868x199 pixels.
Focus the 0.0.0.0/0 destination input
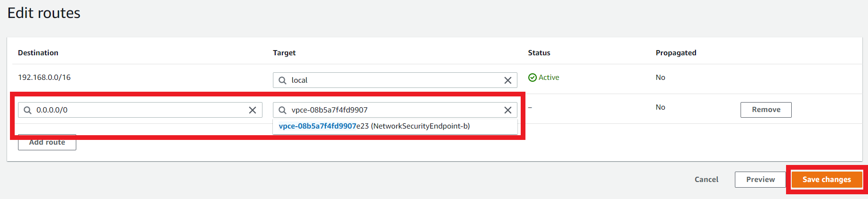click(140, 110)
